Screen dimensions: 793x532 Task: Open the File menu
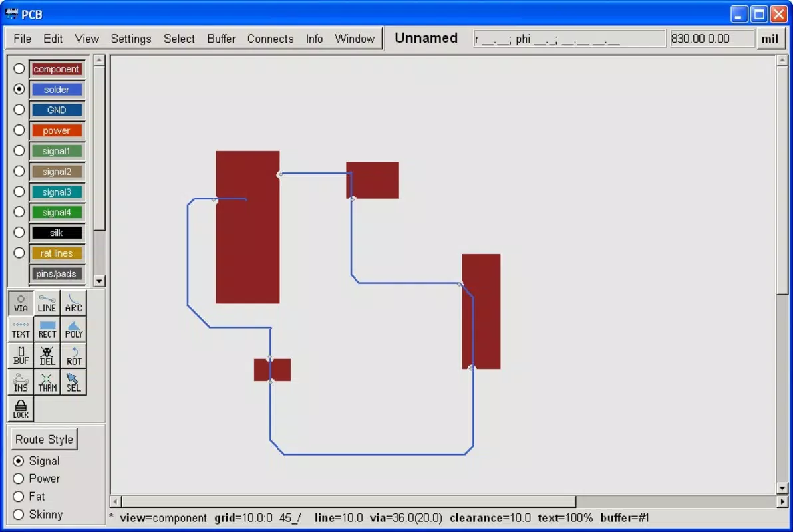[22, 39]
